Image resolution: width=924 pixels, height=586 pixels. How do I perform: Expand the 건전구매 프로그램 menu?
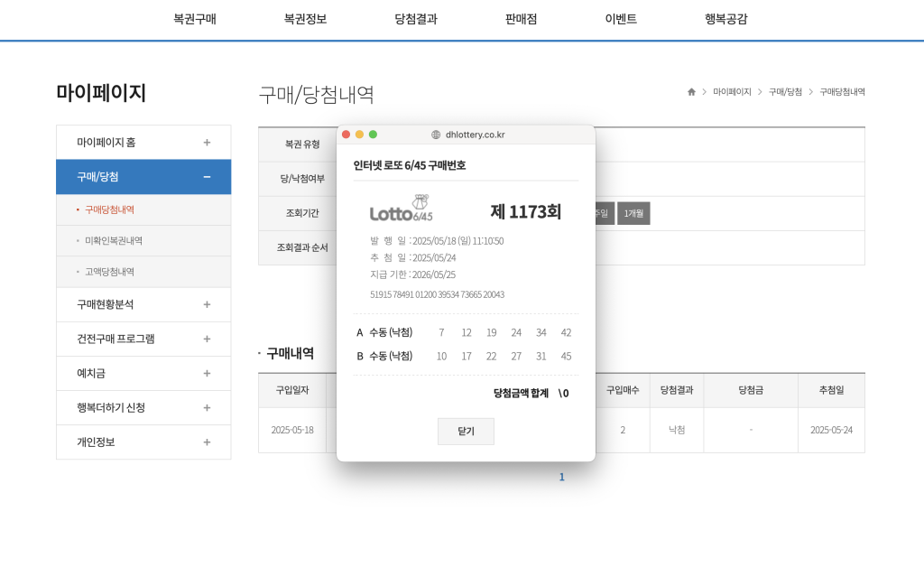click(x=207, y=339)
